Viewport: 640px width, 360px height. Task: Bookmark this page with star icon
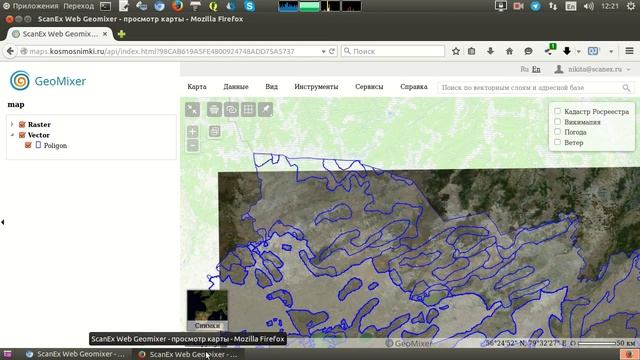click(456, 51)
